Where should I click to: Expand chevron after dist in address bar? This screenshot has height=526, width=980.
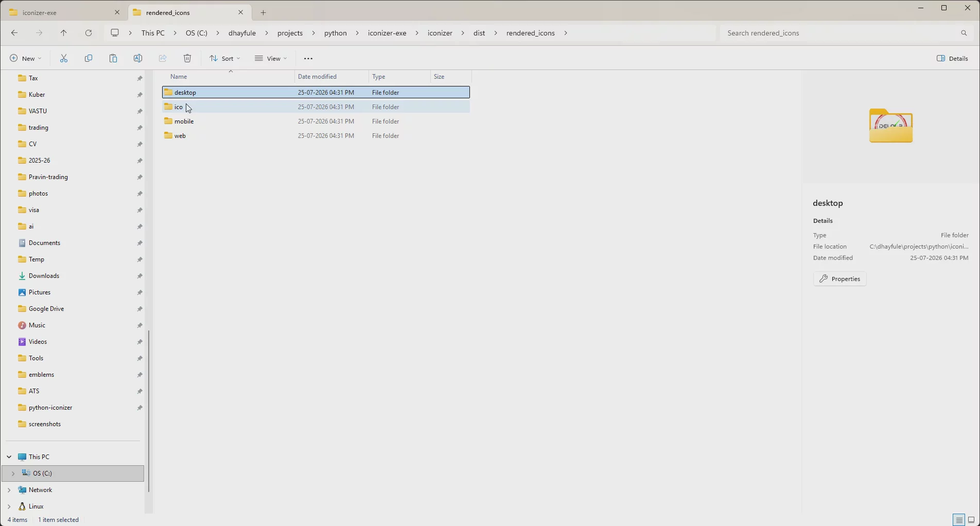pyautogui.click(x=496, y=33)
